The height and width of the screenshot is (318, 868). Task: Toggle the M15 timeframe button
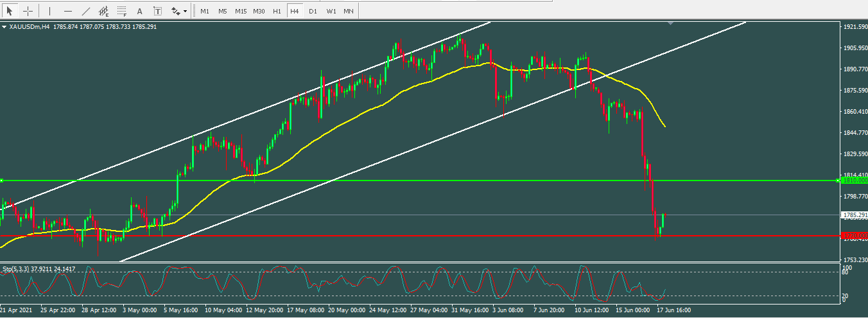click(240, 11)
